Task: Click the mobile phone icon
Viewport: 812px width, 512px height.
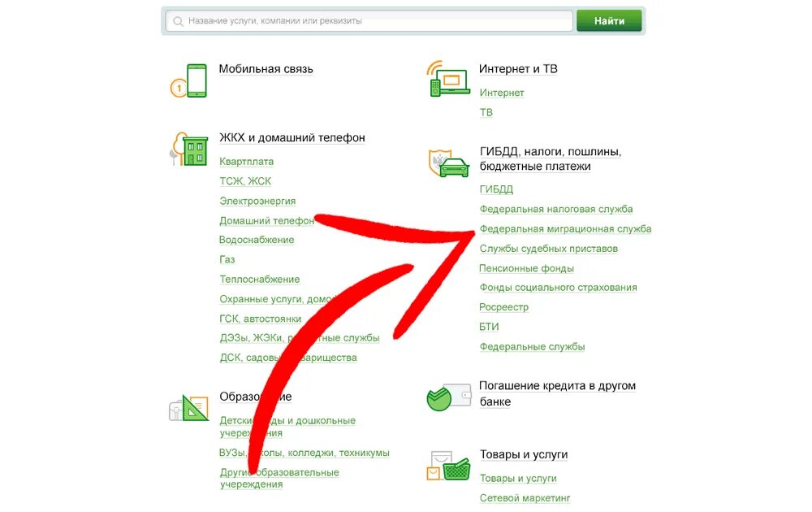Action: pyautogui.click(x=189, y=80)
